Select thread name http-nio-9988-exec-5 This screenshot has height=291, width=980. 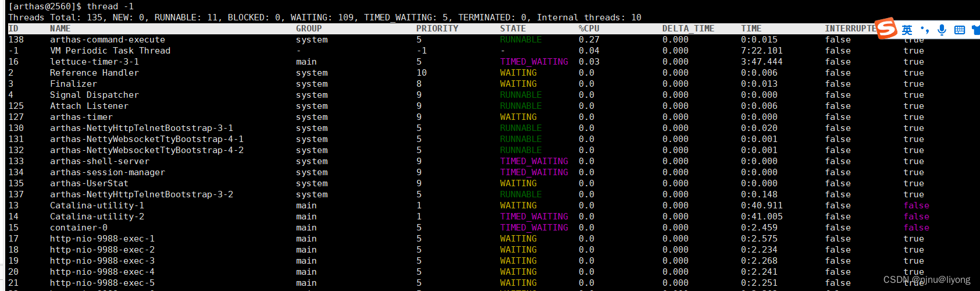[x=102, y=283]
